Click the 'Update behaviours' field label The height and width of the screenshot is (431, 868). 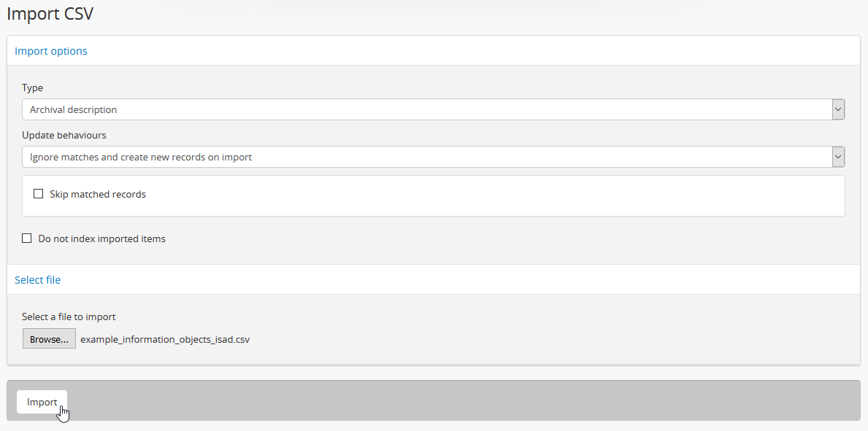(x=64, y=136)
